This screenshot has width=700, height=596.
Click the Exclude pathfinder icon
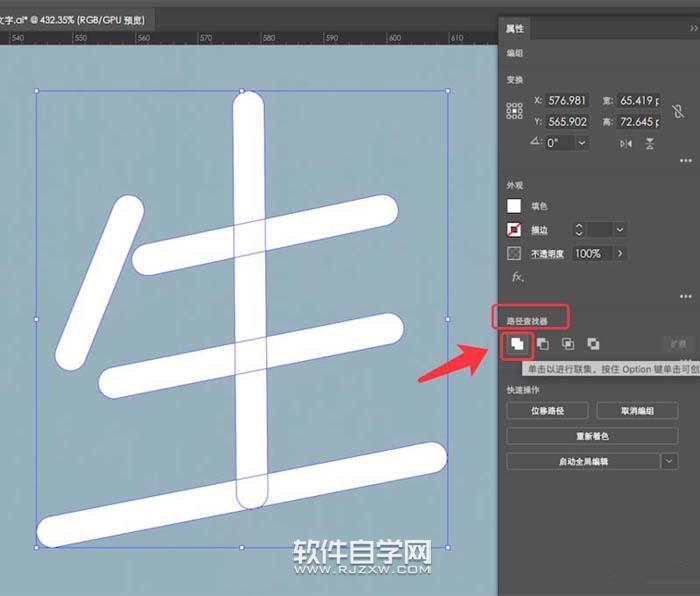click(x=593, y=344)
